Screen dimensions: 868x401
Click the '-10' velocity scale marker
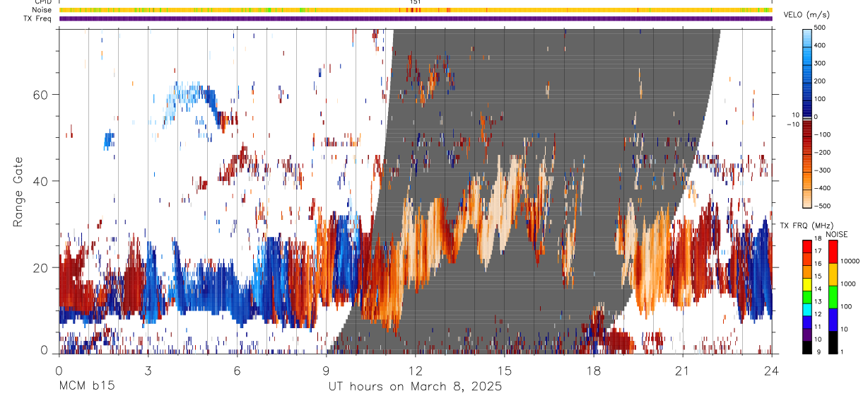pyautogui.click(x=792, y=124)
